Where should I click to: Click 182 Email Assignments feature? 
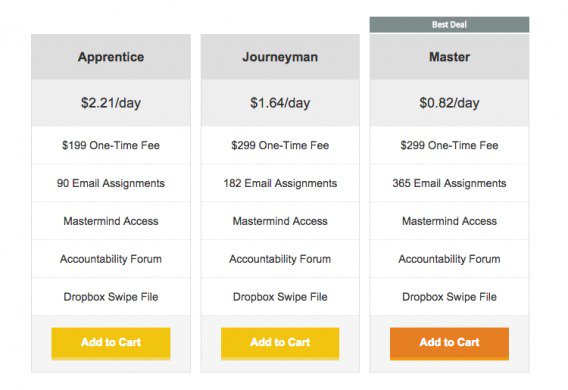point(280,183)
